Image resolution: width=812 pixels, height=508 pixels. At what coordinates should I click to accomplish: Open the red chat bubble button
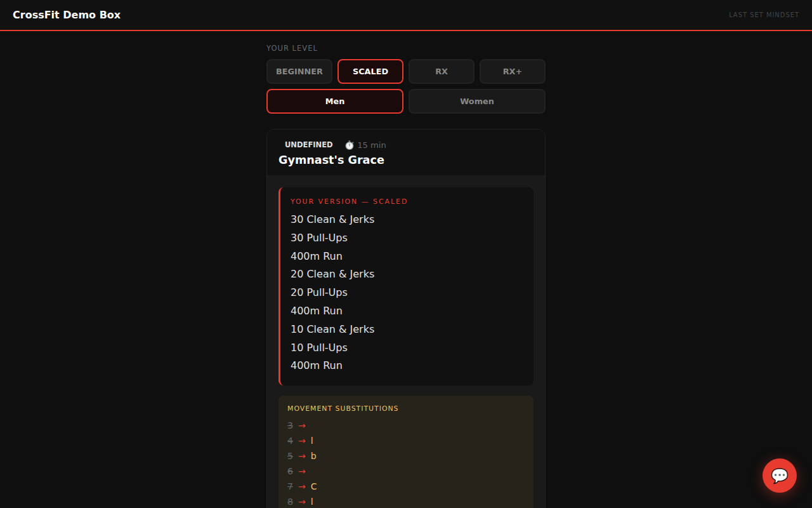(779, 476)
